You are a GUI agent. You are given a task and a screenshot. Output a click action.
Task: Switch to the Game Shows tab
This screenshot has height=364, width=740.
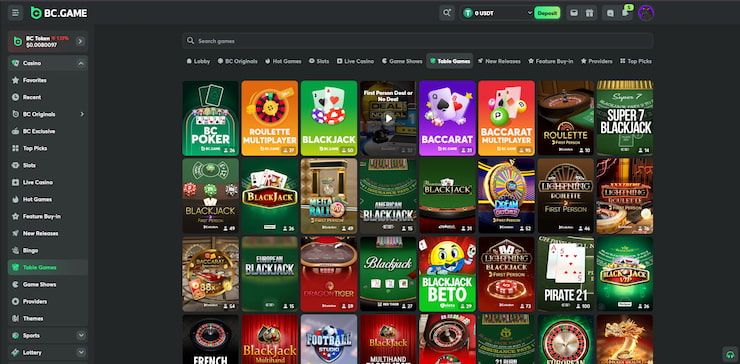click(x=402, y=61)
